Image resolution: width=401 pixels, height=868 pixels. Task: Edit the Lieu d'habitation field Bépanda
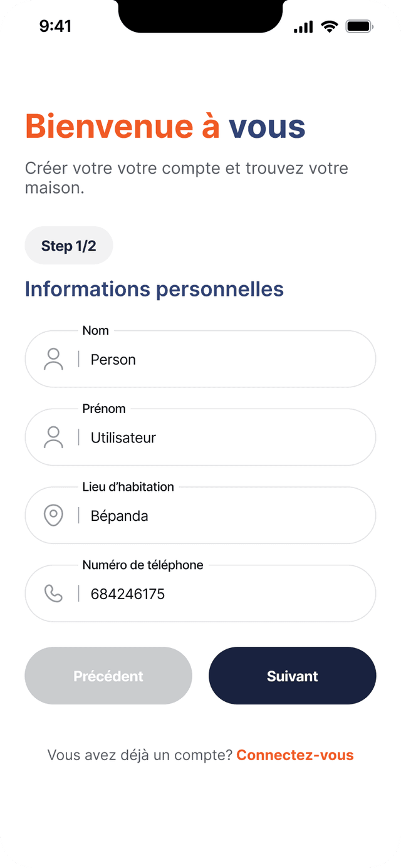click(200, 515)
